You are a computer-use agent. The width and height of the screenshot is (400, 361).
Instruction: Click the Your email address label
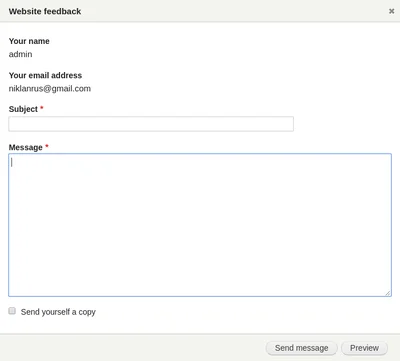[x=45, y=75]
